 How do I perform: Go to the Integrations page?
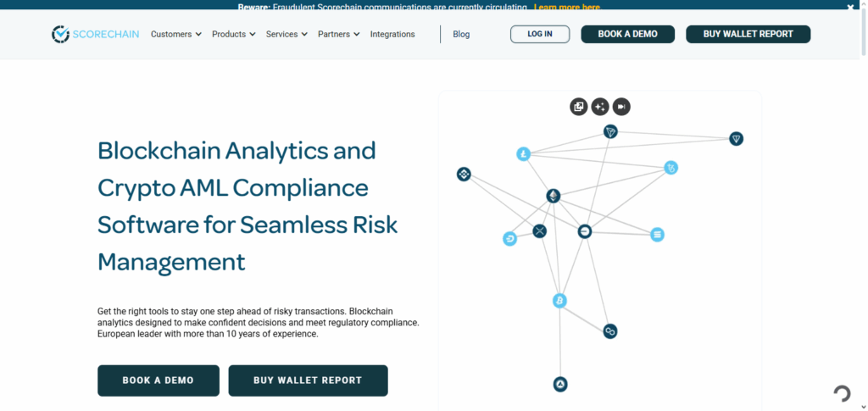click(392, 35)
